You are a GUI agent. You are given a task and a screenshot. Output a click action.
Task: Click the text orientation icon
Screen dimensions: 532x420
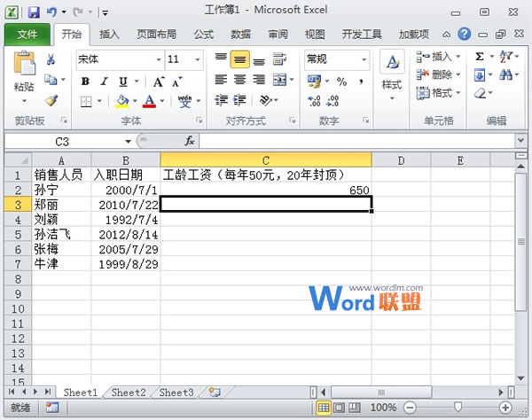tap(265, 100)
